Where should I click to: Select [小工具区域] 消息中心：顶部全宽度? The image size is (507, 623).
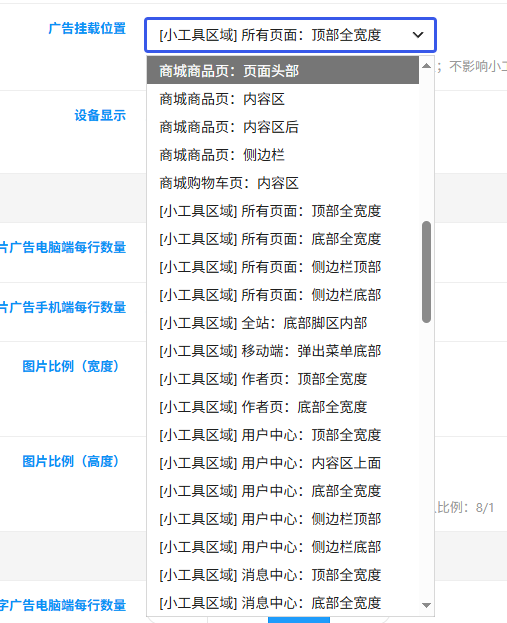283,575
